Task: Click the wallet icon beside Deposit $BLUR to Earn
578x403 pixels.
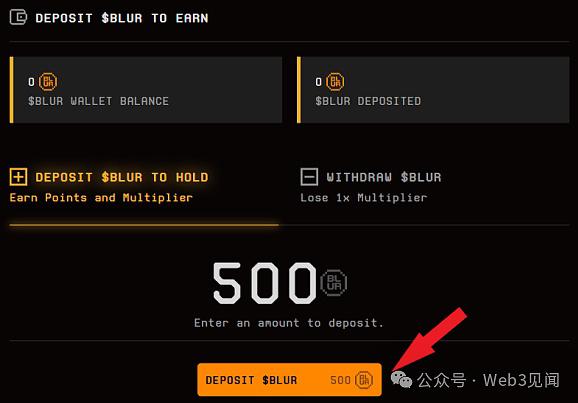Action: 18,17
